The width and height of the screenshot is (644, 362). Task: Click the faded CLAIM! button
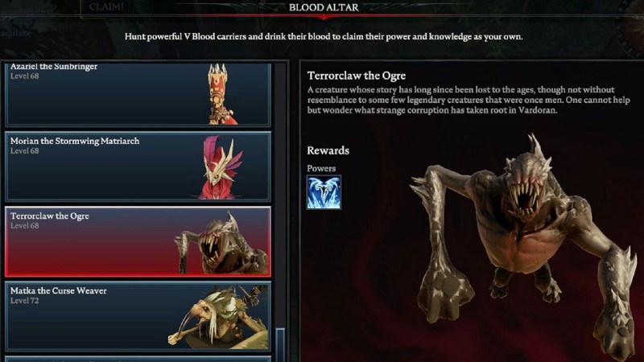tap(106, 7)
